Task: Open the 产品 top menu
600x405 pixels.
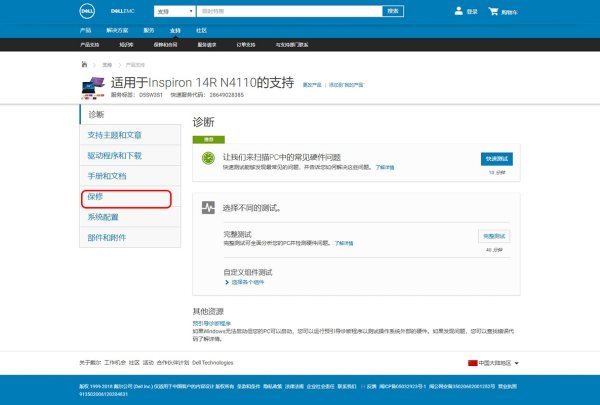Action: pos(85,30)
